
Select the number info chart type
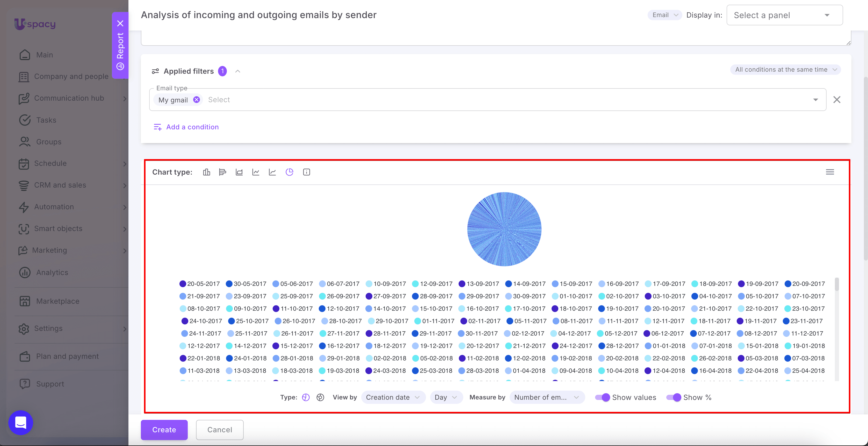coord(306,172)
